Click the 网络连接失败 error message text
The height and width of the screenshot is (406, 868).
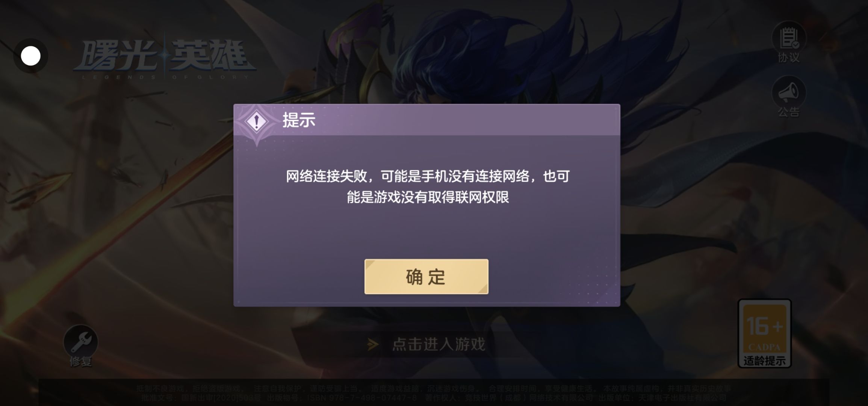[x=428, y=186]
